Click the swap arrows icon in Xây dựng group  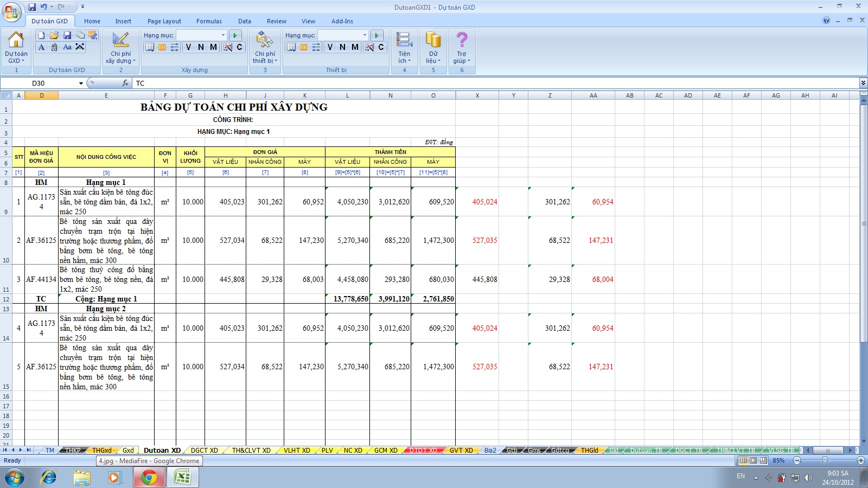(174, 47)
